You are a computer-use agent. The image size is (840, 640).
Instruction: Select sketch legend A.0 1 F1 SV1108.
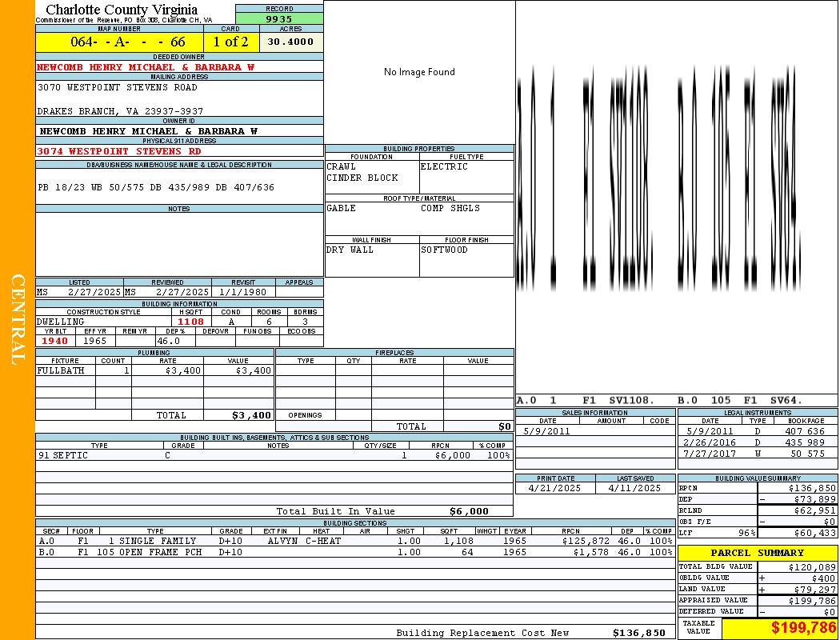tap(586, 400)
